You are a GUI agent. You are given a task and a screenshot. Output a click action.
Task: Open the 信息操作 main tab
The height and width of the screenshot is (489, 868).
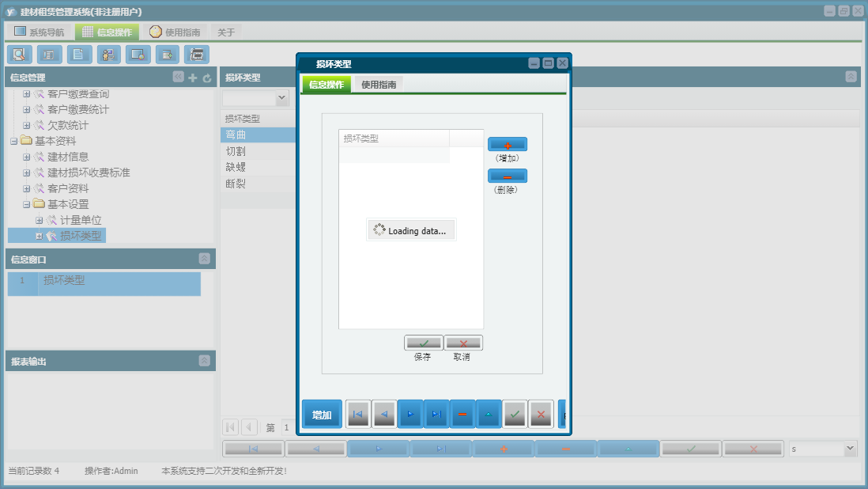[108, 32]
